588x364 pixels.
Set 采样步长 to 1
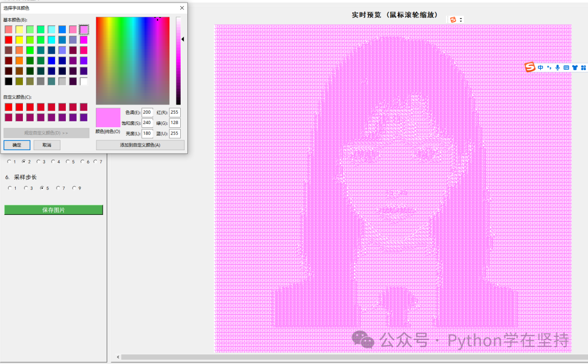click(x=9, y=188)
